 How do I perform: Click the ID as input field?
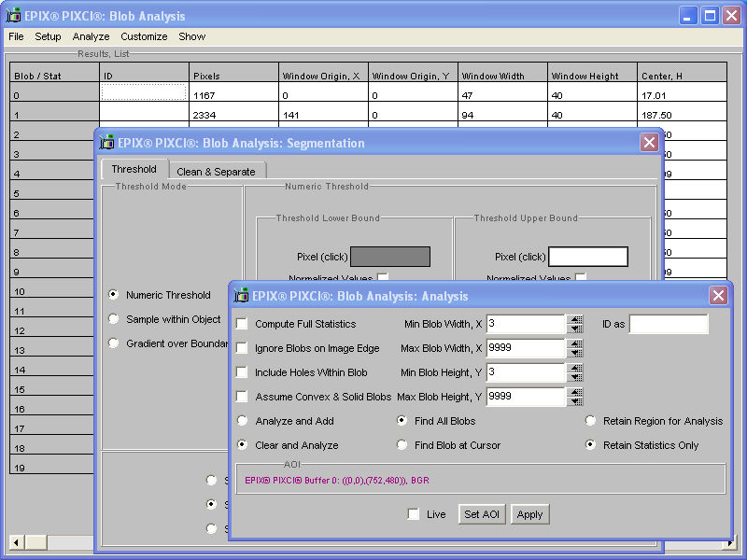669,324
